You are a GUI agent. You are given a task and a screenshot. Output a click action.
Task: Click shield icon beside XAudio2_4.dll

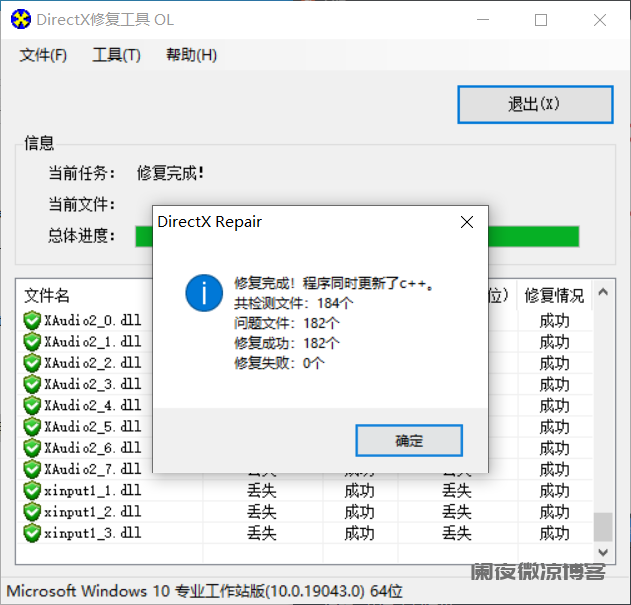pos(32,405)
